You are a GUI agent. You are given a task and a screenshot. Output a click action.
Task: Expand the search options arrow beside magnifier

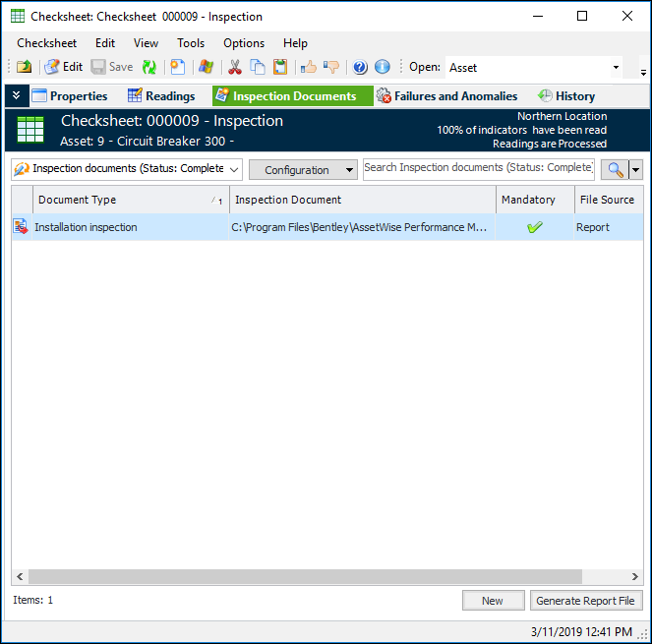636,169
